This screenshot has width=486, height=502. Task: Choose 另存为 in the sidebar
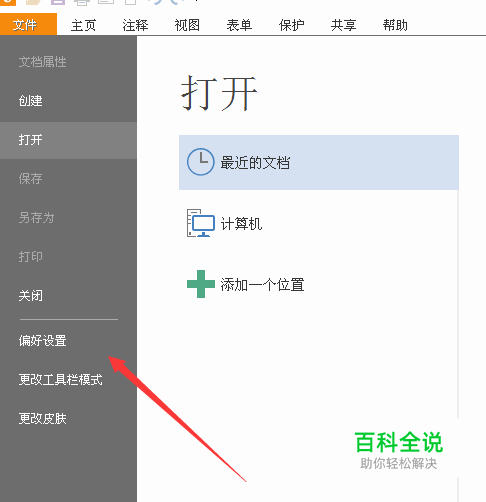[x=36, y=218]
